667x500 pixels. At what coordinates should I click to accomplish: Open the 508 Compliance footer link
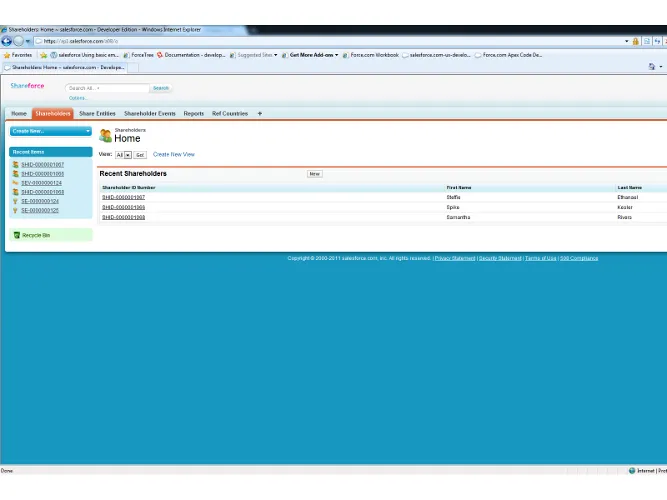click(579, 258)
